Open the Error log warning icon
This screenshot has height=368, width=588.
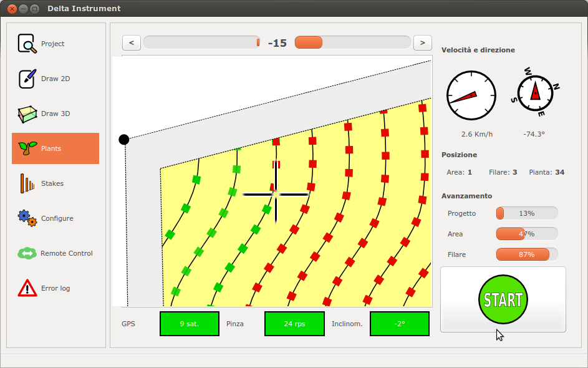coord(27,288)
